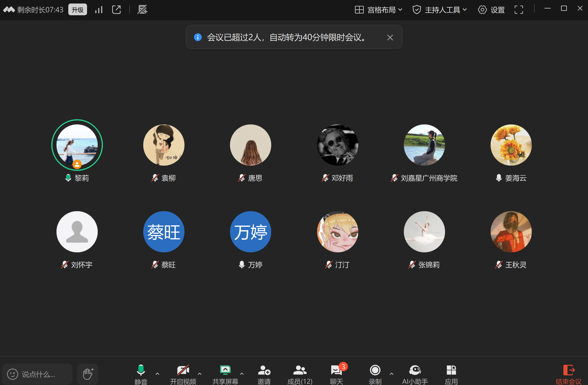Open the 应用 apps panel
The height and width of the screenshot is (385, 588).
point(451,372)
